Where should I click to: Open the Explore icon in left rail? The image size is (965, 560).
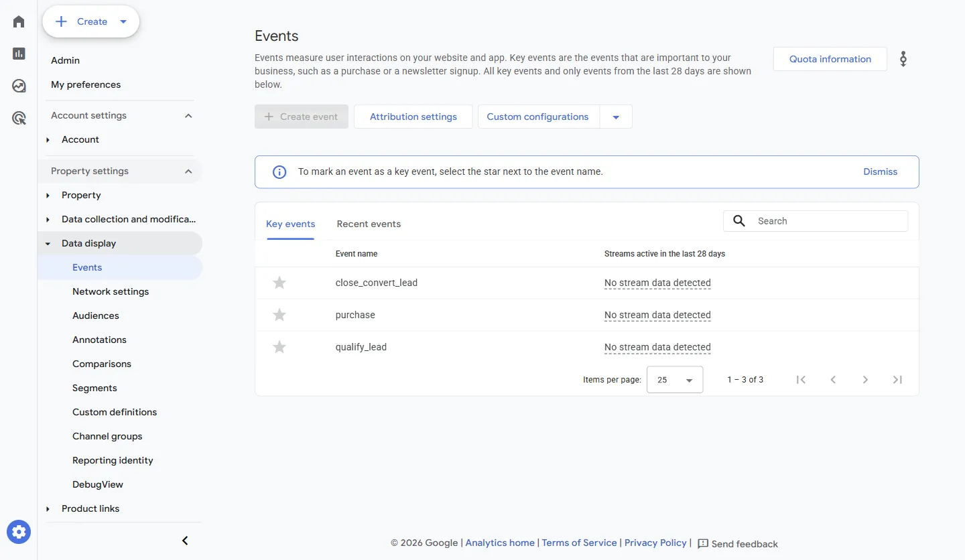tap(19, 86)
